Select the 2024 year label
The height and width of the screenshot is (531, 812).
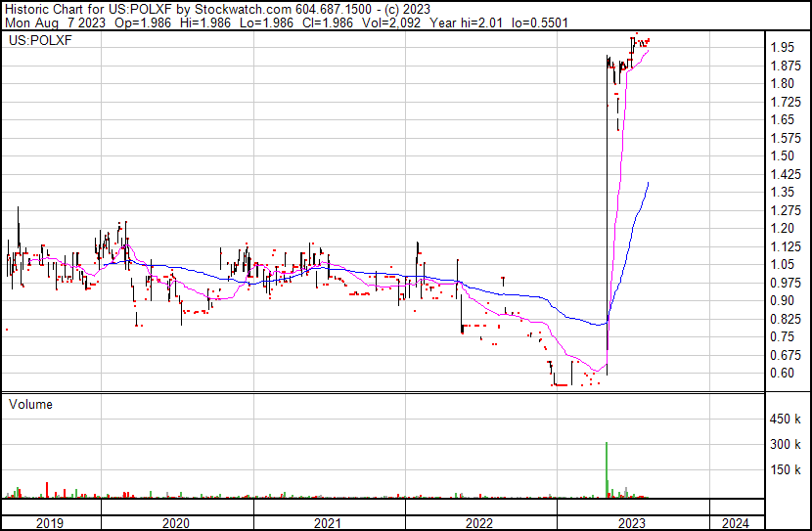732,523
